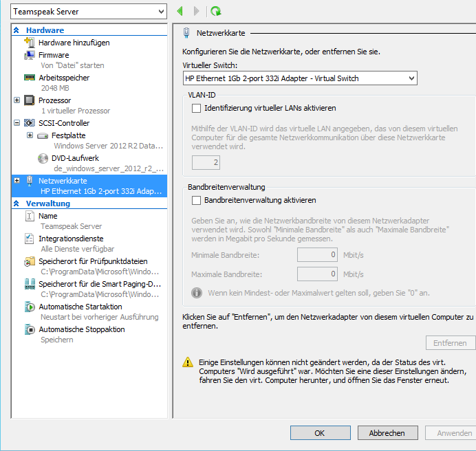
Task: Select the Integrationsdienste tree item label
Action: pyautogui.click(x=71, y=239)
